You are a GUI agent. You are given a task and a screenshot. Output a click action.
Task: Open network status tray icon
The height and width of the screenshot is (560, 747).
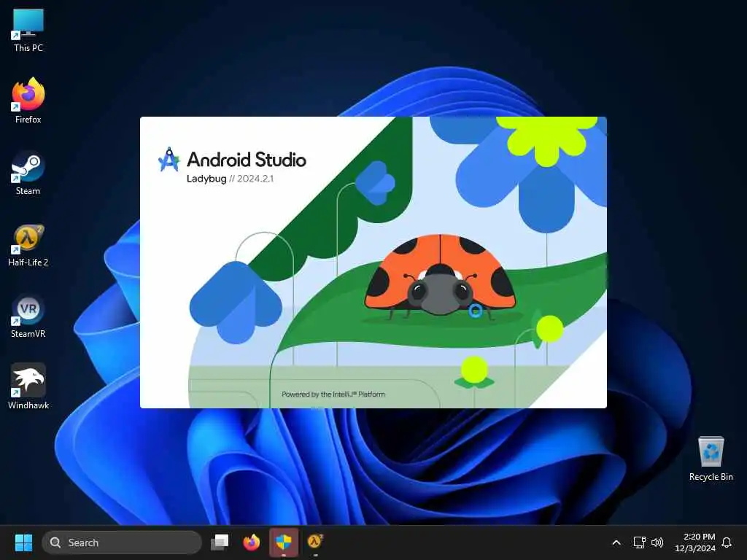(x=639, y=542)
